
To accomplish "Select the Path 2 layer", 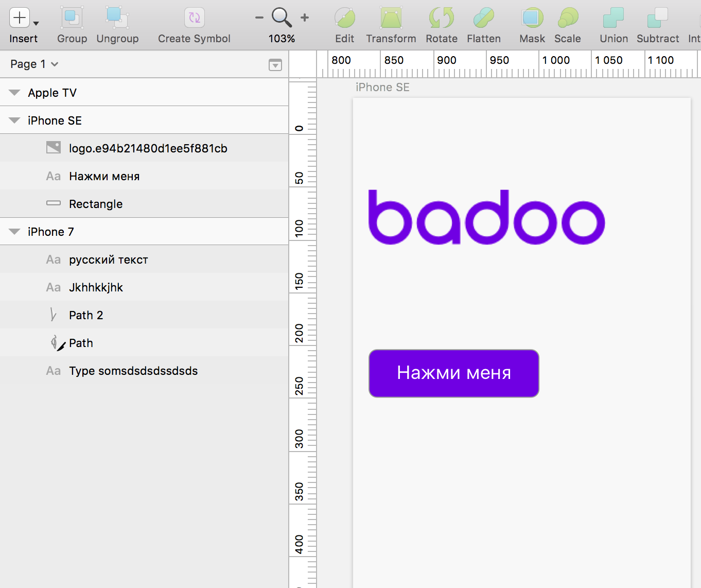I will (144, 315).
